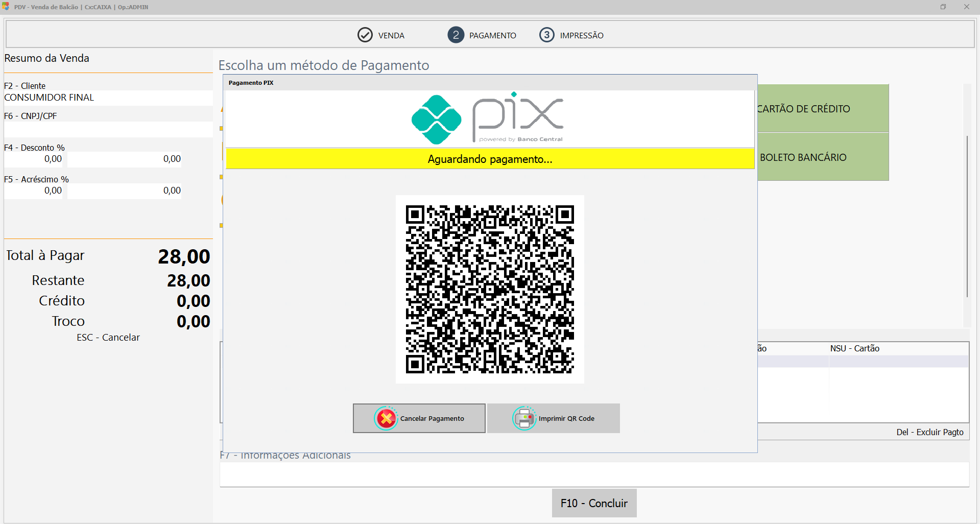Click the red X cancel payment icon
Viewport: 980px width, 524px height.
(x=386, y=419)
